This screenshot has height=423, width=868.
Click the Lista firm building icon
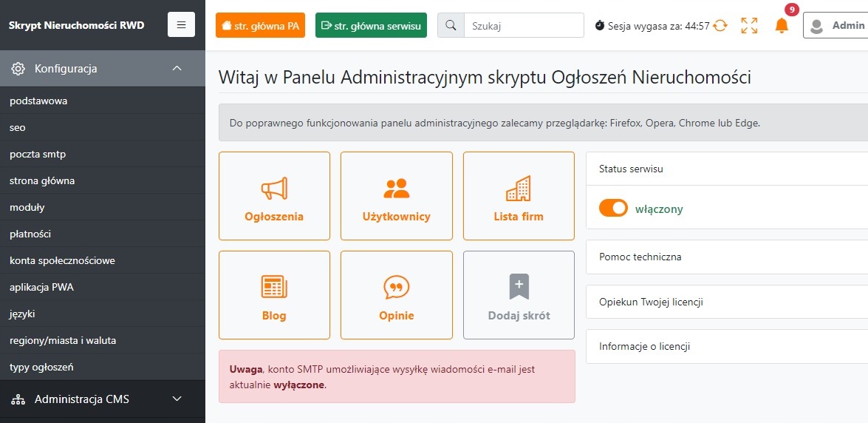coord(519,189)
